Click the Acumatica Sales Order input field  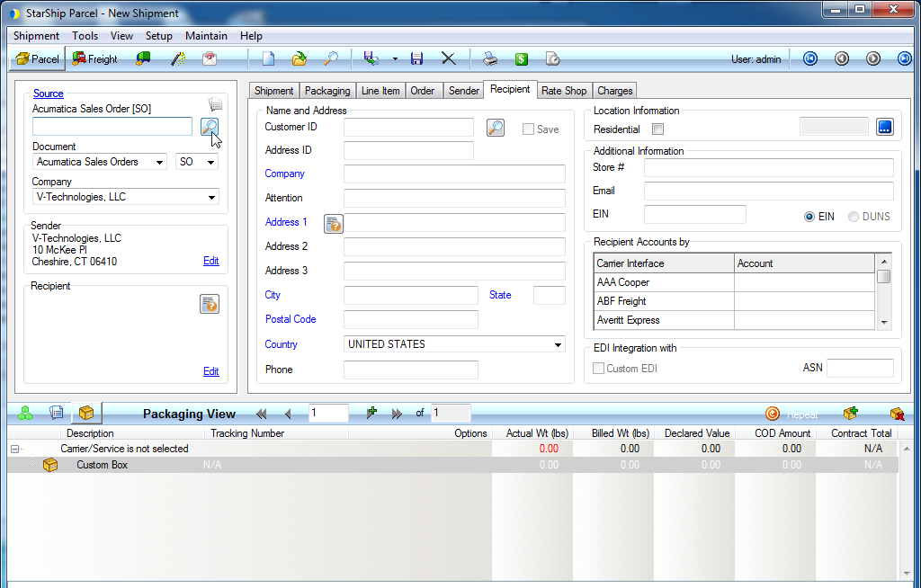[x=112, y=126]
